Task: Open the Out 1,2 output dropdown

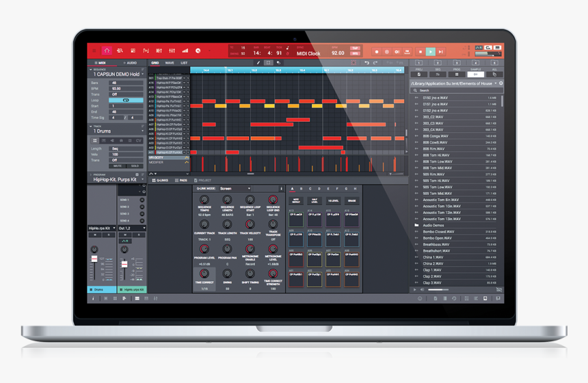Action: point(132,228)
